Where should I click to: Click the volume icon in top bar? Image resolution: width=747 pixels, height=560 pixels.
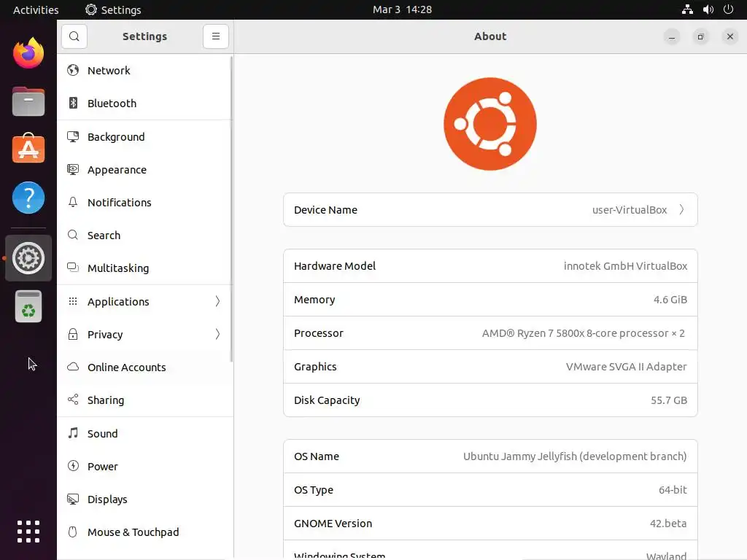pos(708,9)
